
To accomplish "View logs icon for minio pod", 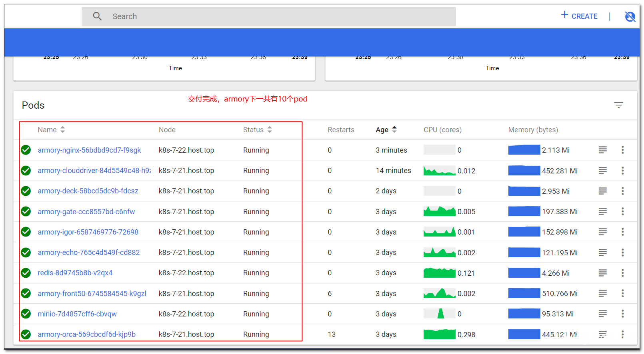I will point(602,314).
